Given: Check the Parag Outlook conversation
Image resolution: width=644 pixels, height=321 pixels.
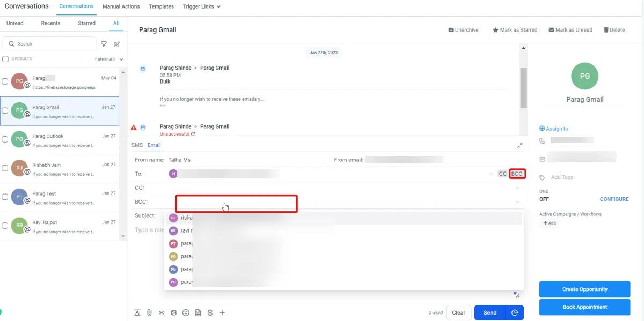Looking at the screenshot, I should [x=5, y=139].
